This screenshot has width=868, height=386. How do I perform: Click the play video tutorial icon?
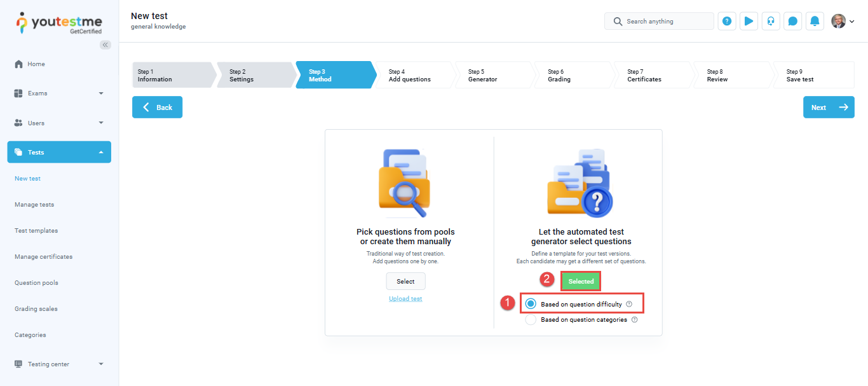(x=749, y=21)
